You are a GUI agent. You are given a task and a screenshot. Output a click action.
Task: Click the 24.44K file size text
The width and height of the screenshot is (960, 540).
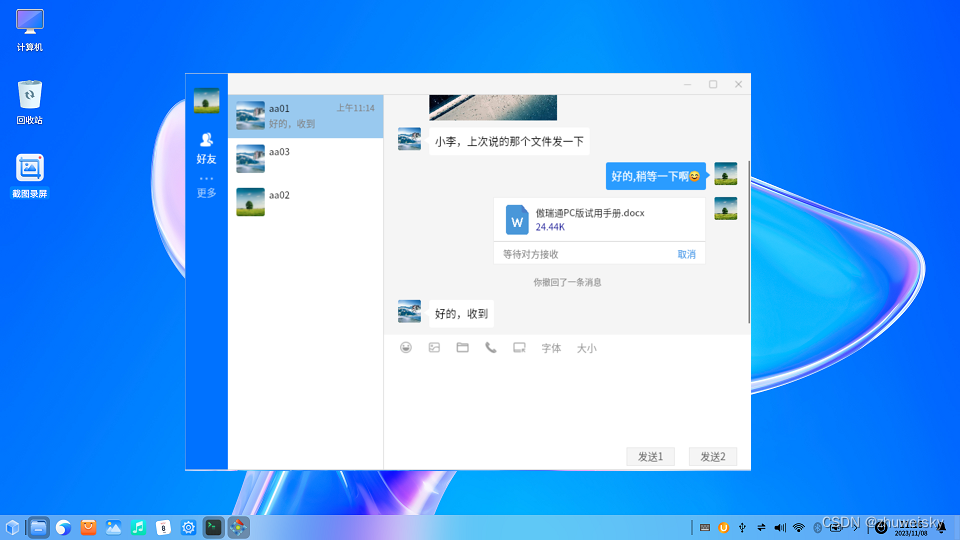(x=550, y=227)
